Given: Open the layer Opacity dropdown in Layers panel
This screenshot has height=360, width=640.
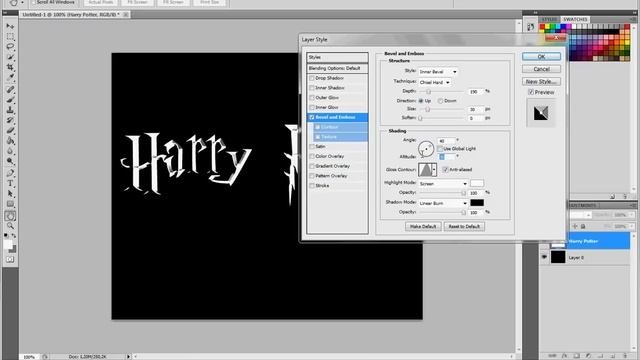Looking at the screenshot, I should pyautogui.click(x=631, y=215).
